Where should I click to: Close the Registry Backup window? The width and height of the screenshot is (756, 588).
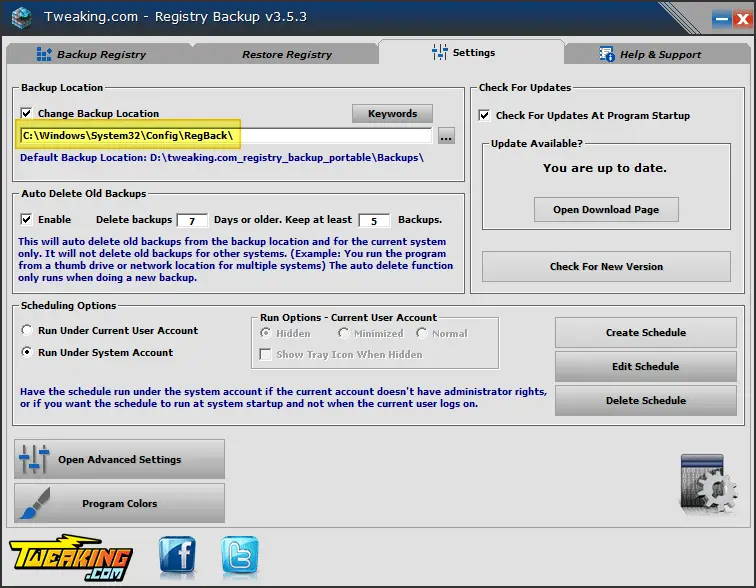742,19
